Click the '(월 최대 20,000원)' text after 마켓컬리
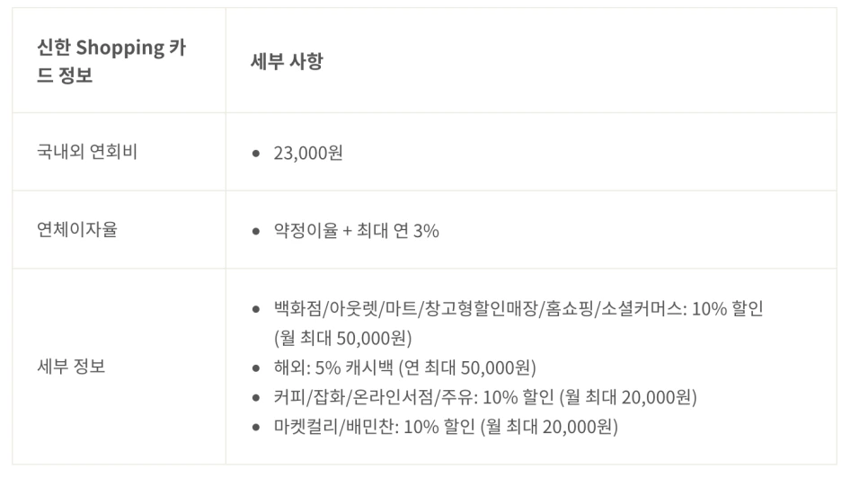This screenshot has height=478, width=868. 549,427
